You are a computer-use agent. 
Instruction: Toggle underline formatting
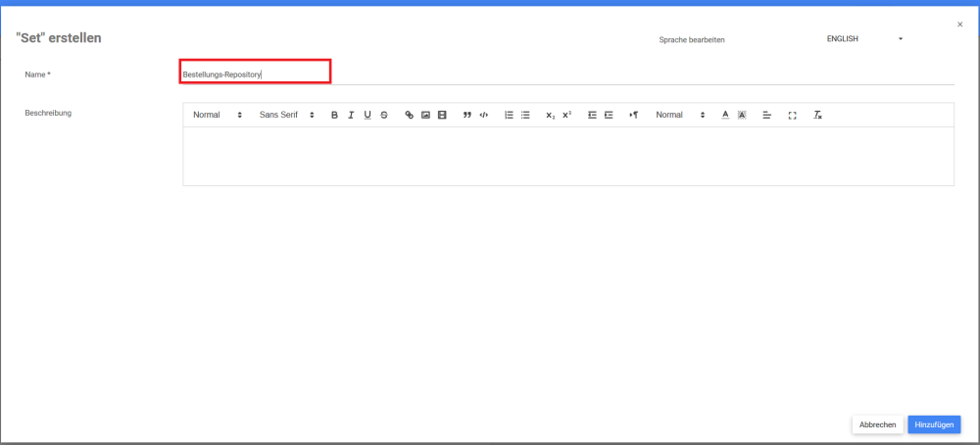click(367, 115)
